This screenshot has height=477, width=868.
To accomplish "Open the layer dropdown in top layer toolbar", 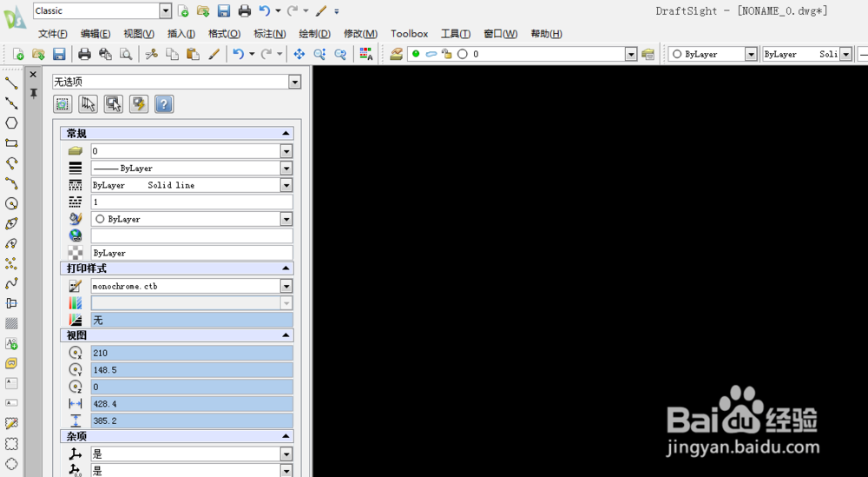I will [631, 54].
